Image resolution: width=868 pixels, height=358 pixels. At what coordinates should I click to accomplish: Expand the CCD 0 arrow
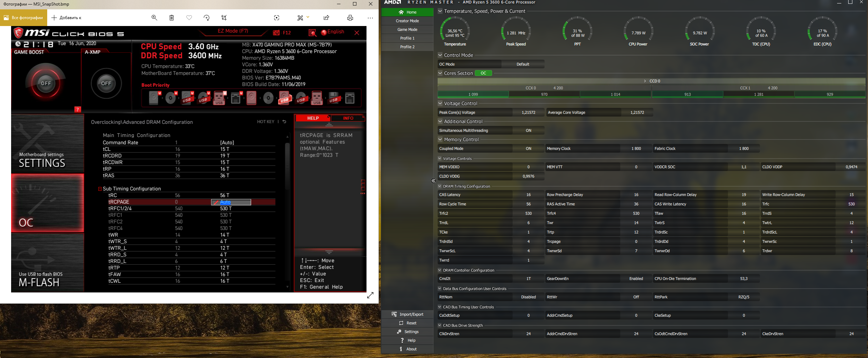coord(645,81)
